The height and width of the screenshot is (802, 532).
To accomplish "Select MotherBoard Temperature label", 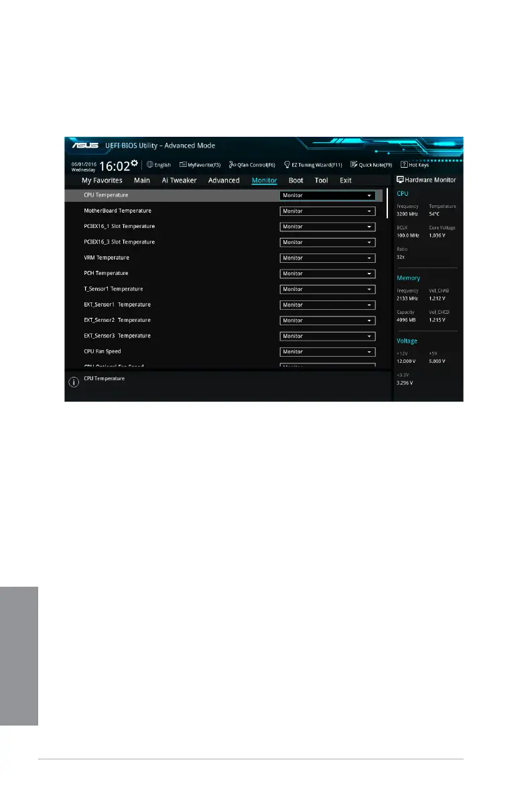I will [x=117, y=211].
